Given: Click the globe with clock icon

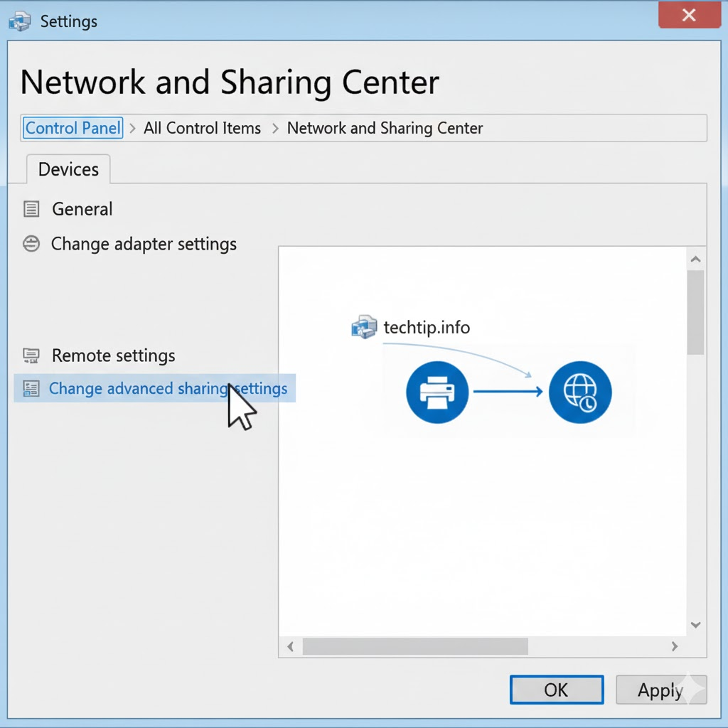Looking at the screenshot, I should point(580,392).
